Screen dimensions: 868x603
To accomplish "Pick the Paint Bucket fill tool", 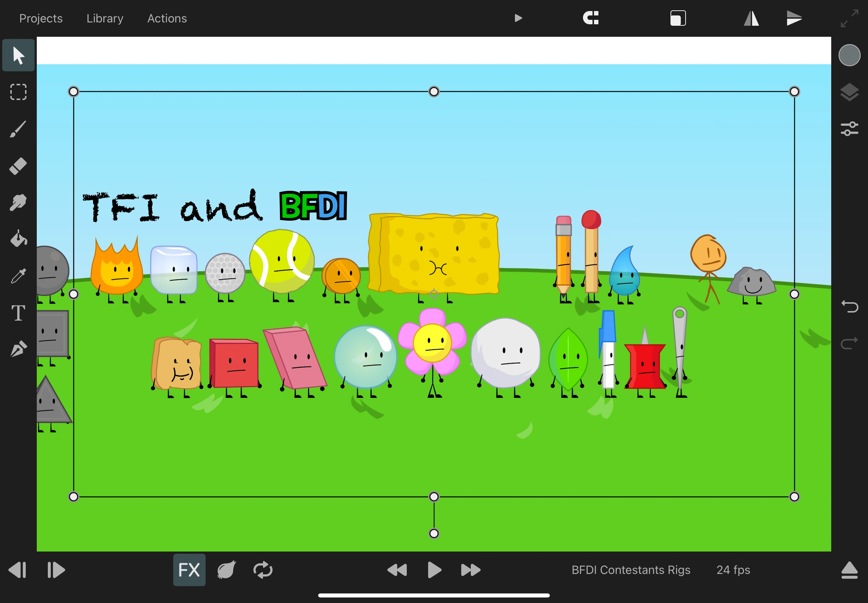I will tap(18, 239).
